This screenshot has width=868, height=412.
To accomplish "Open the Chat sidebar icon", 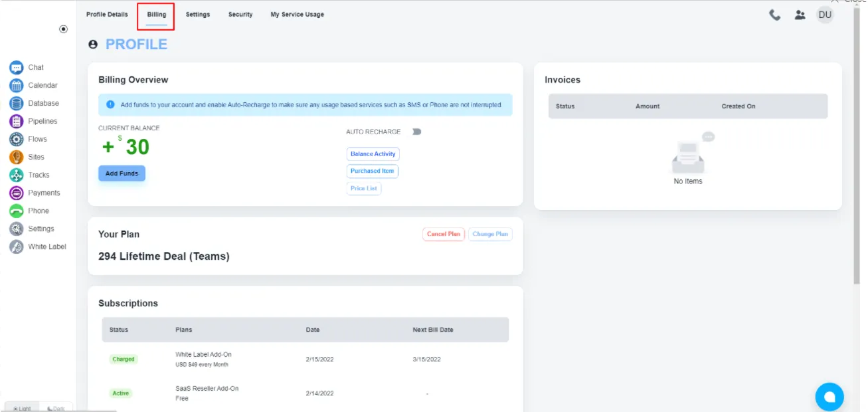I will pos(17,68).
